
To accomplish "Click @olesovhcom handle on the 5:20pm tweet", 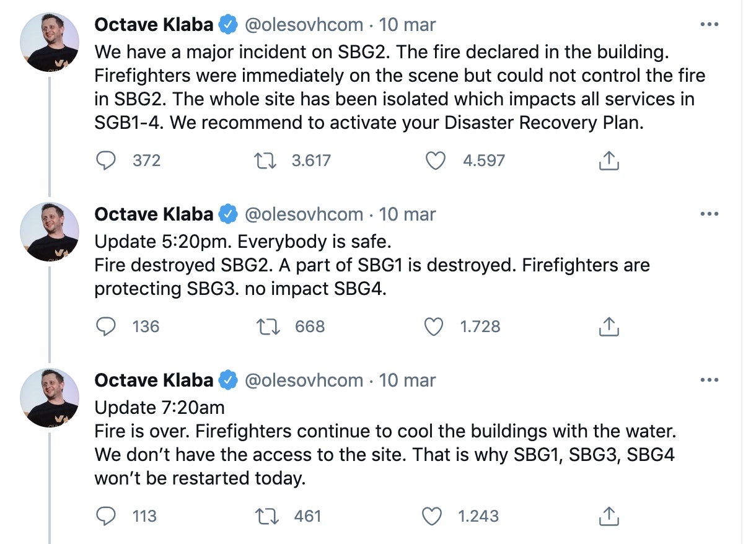I will (x=304, y=214).
